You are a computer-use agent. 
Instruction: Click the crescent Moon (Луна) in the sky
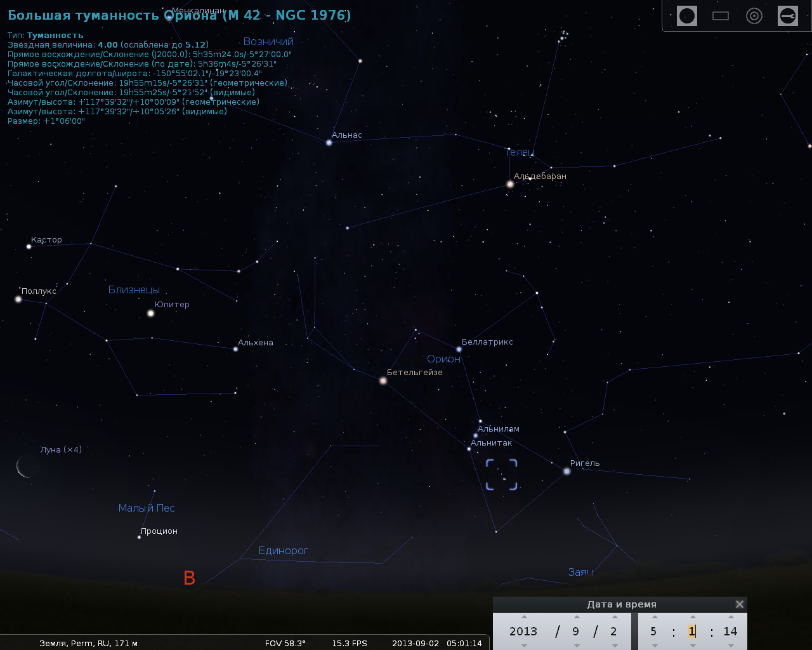coord(27,467)
